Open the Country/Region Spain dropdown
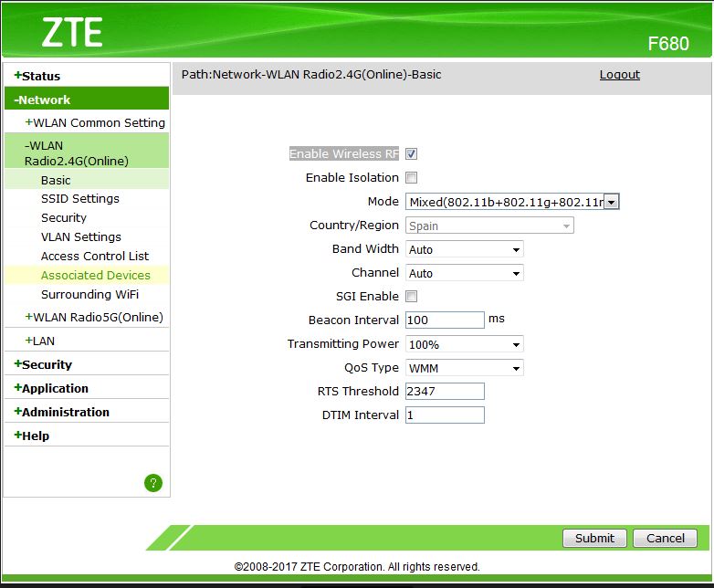Viewport: 714px width, 588px height. [489, 226]
